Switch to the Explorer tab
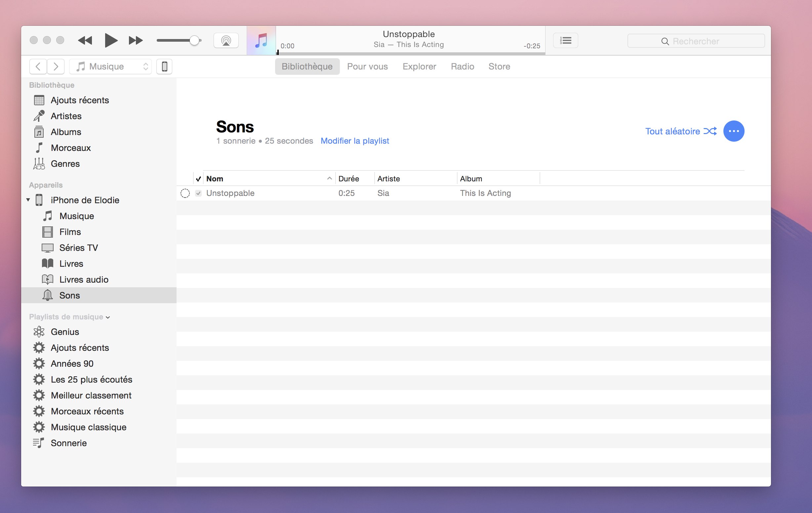 click(420, 66)
